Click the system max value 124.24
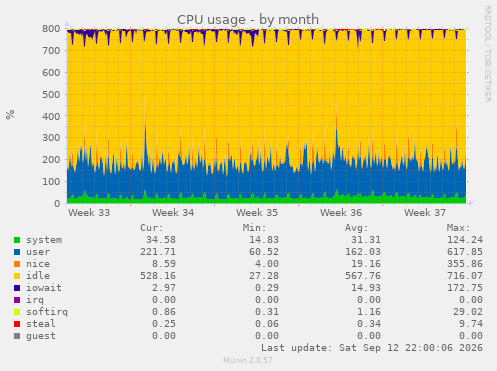The height and width of the screenshot is (371, 497). pos(465,240)
